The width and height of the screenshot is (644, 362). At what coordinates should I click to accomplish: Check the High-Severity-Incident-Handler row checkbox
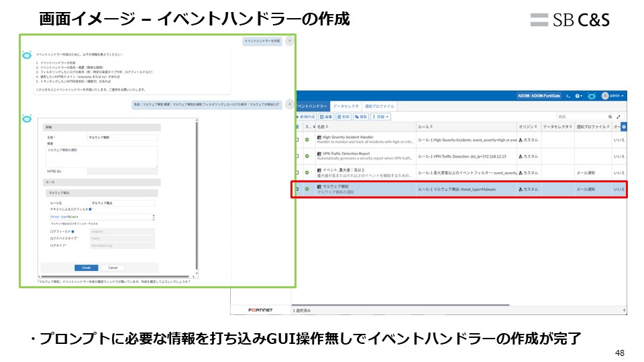(x=297, y=139)
